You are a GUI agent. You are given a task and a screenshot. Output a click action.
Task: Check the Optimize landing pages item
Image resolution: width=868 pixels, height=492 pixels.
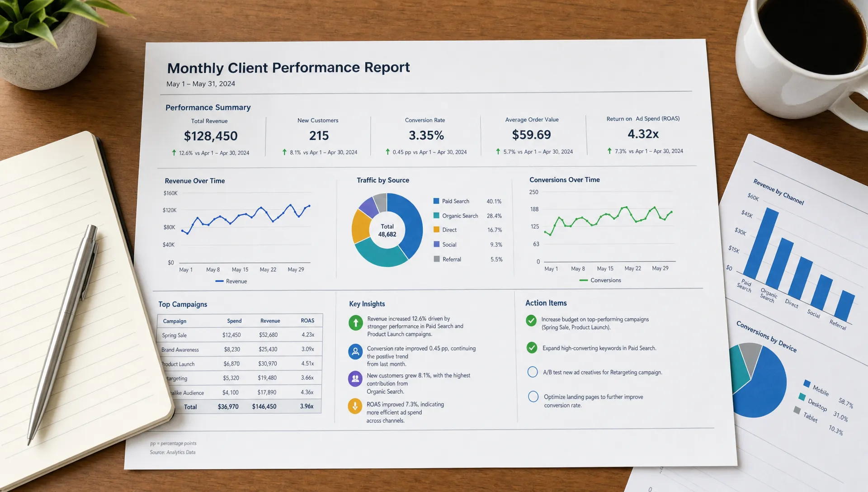coord(533,397)
